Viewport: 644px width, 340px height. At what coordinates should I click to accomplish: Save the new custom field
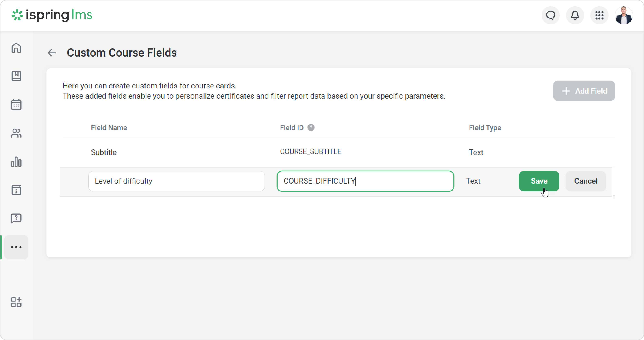coord(539,181)
